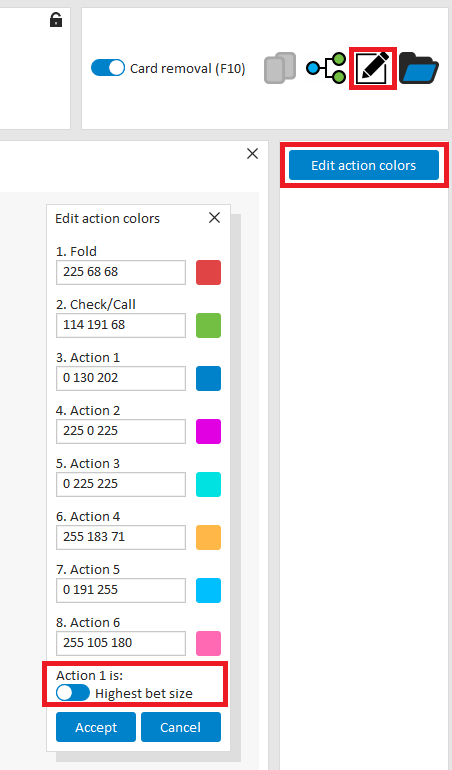Open the orange Action 4 color swatch

208,538
